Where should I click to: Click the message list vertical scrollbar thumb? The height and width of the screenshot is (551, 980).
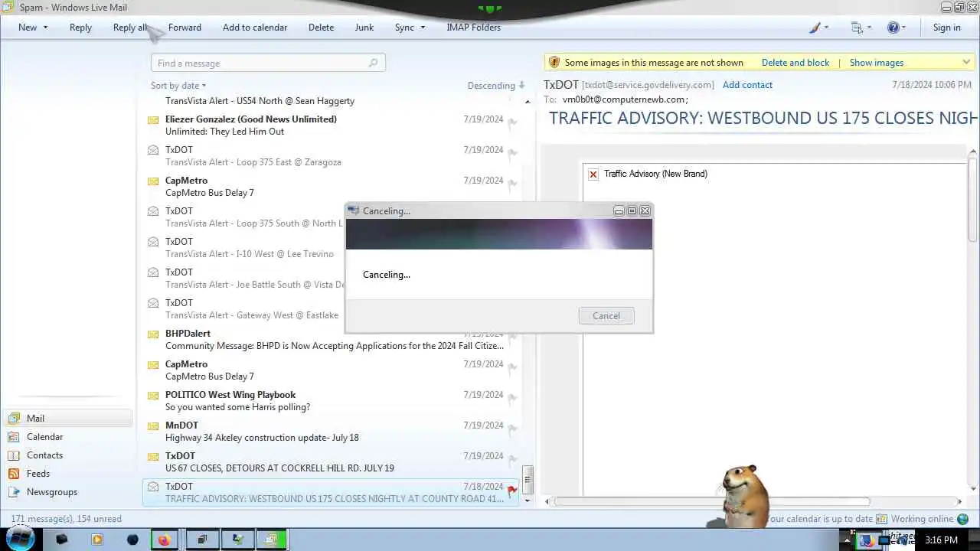click(x=527, y=481)
